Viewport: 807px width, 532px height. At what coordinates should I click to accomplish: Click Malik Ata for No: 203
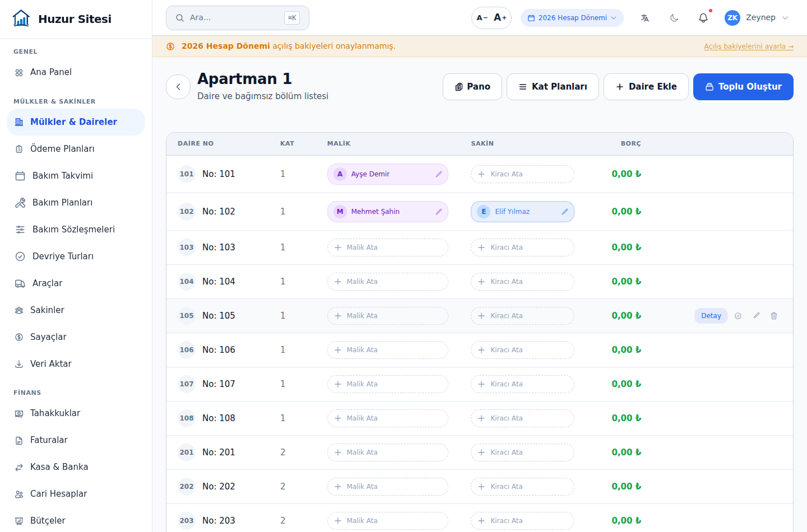[388, 521]
